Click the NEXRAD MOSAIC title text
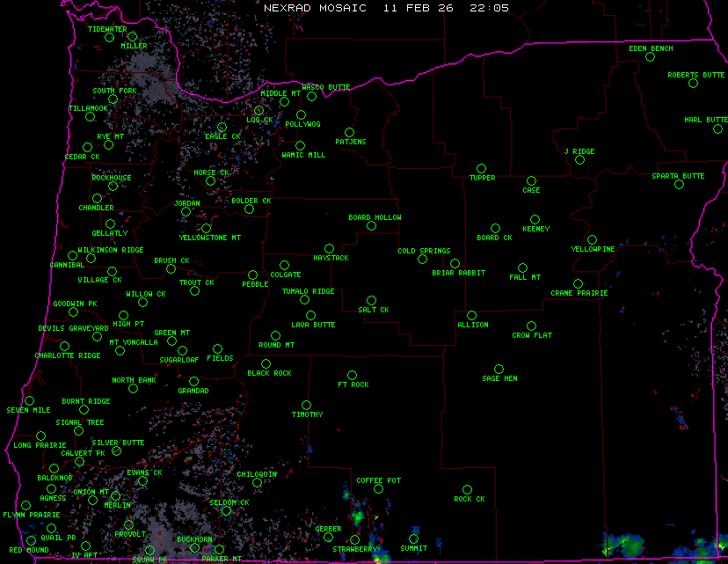728x564 pixels. 317,7
